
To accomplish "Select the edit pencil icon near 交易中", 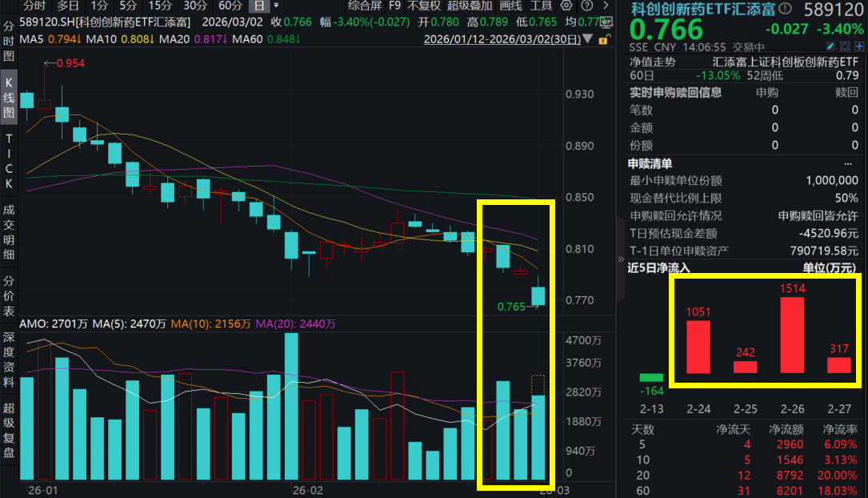I will 830,46.
